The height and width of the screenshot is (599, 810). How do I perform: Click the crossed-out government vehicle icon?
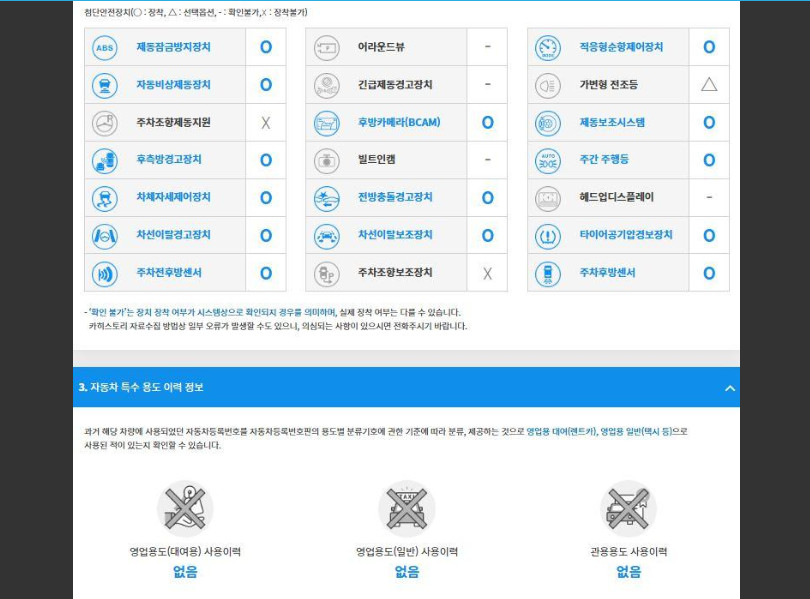pyautogui.click(x=628, y=509)
